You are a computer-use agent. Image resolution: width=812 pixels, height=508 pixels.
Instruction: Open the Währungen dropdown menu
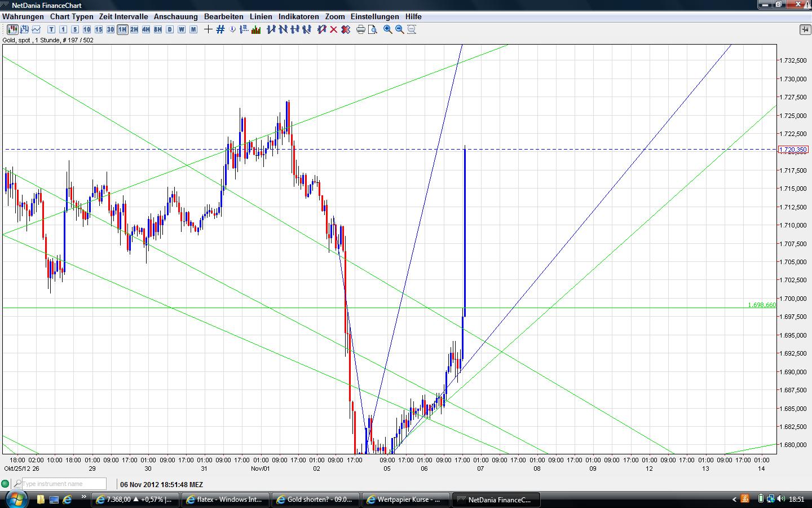pyautogui.click(x=23, y=16)
